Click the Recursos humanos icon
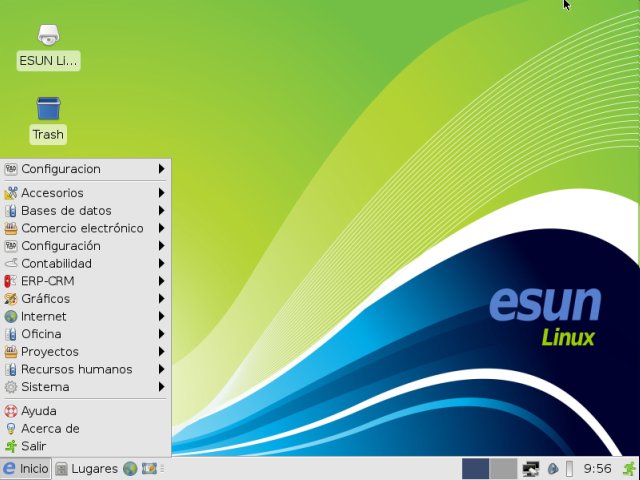Image resolution: width=640 pixels, height=480 pixels. pyautogui.click(x=11, y=369)
